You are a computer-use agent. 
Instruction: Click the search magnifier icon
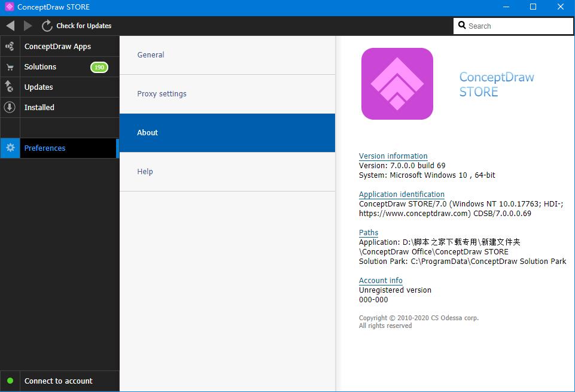tap(462, 25)
